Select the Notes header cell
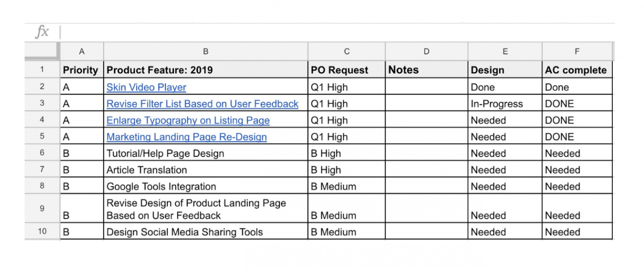Image resolution: width=644 pixels, height=269 pixels. [427, 70]
